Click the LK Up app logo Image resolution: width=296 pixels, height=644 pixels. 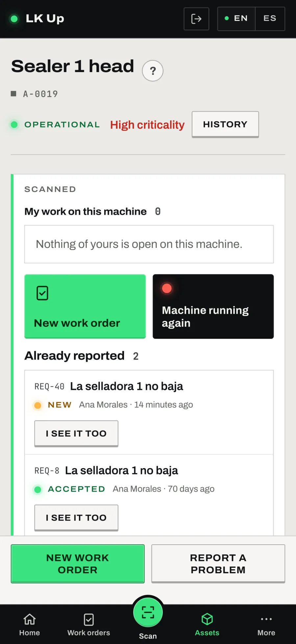[x=37, y=19]
